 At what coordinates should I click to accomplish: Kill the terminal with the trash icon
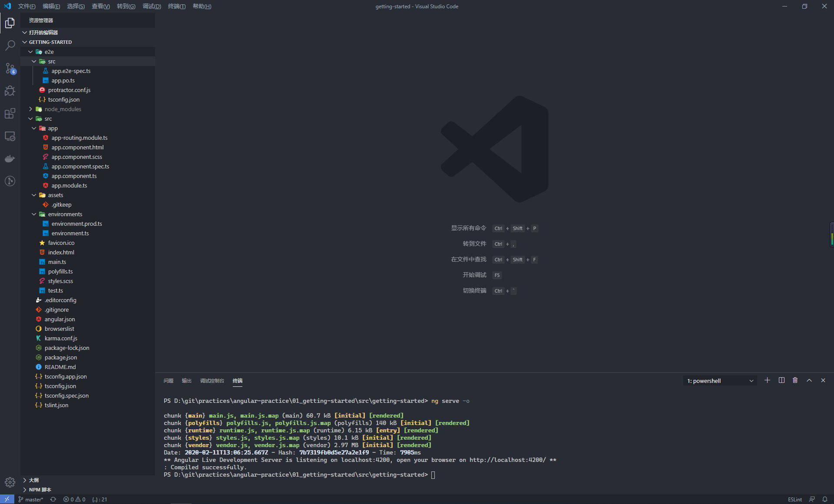795,380
